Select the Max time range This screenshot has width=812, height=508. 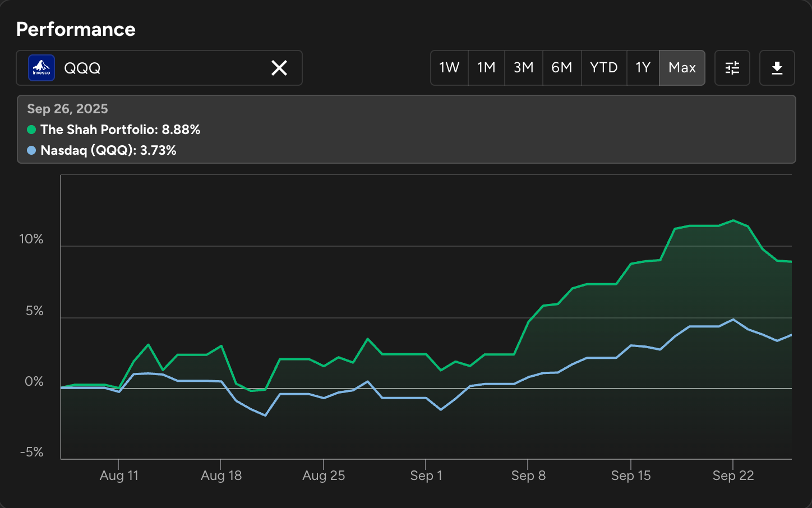coord(682,68)
